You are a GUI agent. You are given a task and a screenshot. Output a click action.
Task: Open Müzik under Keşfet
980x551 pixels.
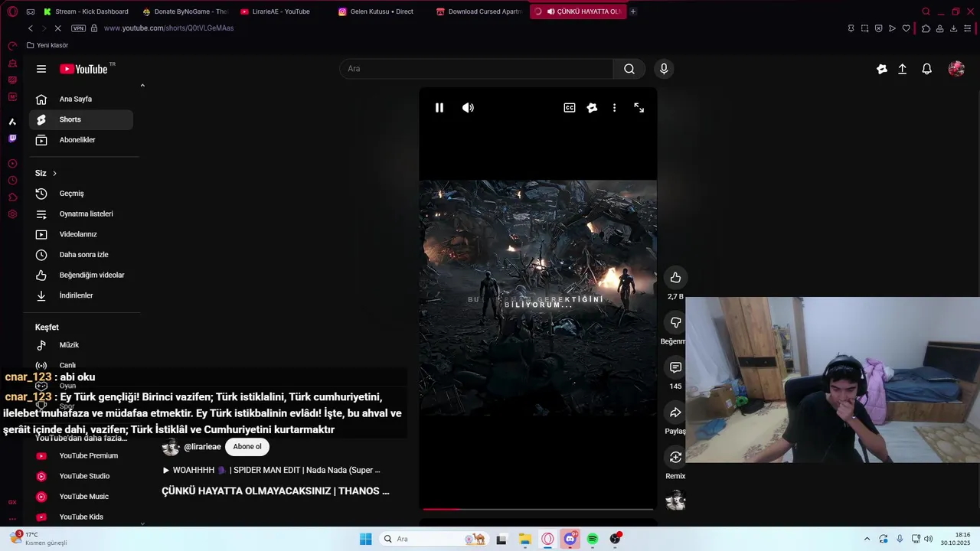(81, 345)
